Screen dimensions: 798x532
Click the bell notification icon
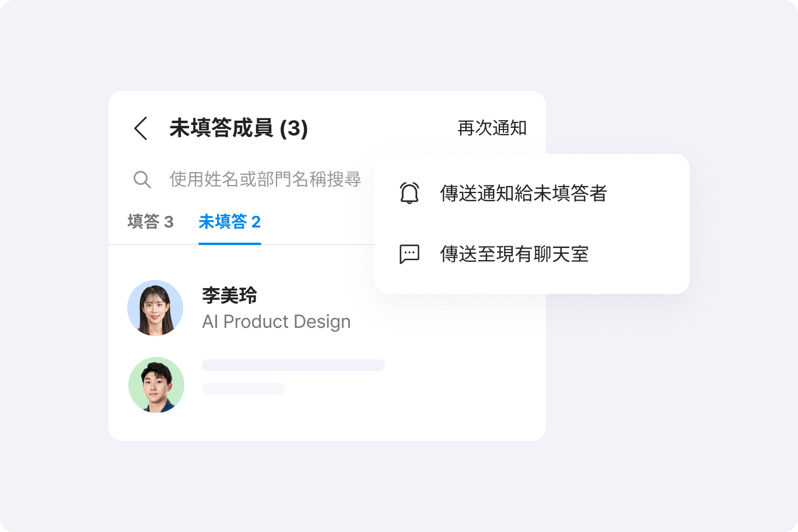tap(409, 193)
